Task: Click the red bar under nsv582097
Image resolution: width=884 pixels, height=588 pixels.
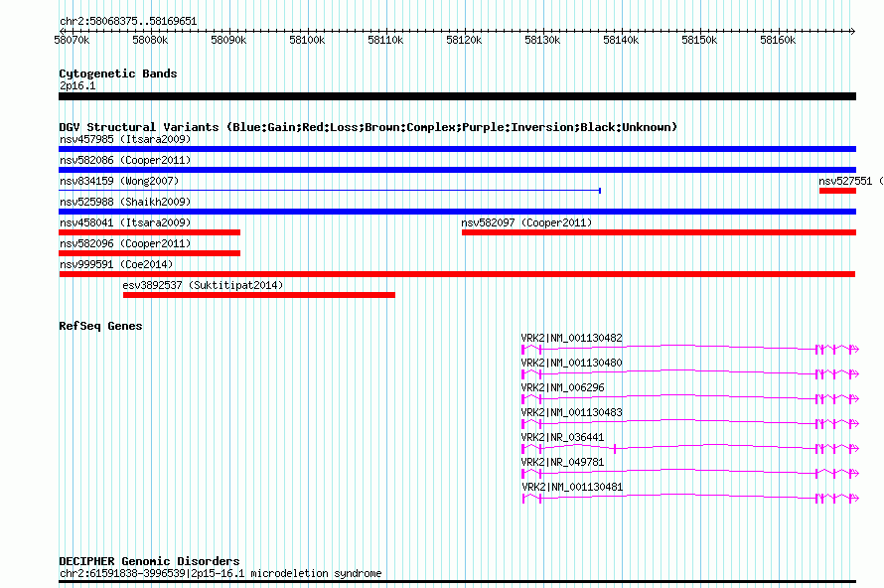Action: click(x=660, y=232)
